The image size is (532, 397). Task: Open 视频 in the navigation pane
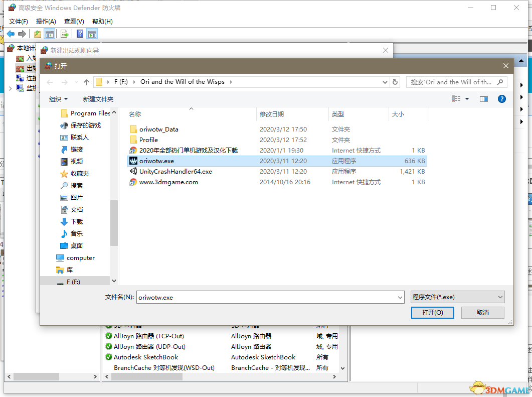tap(71, 161)
